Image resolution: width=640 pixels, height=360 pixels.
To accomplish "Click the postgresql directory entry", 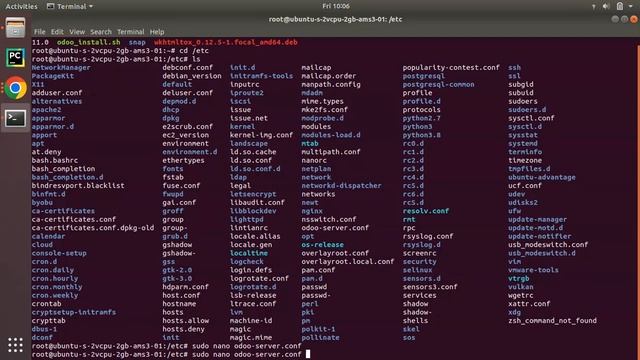I will click(423, 76).
